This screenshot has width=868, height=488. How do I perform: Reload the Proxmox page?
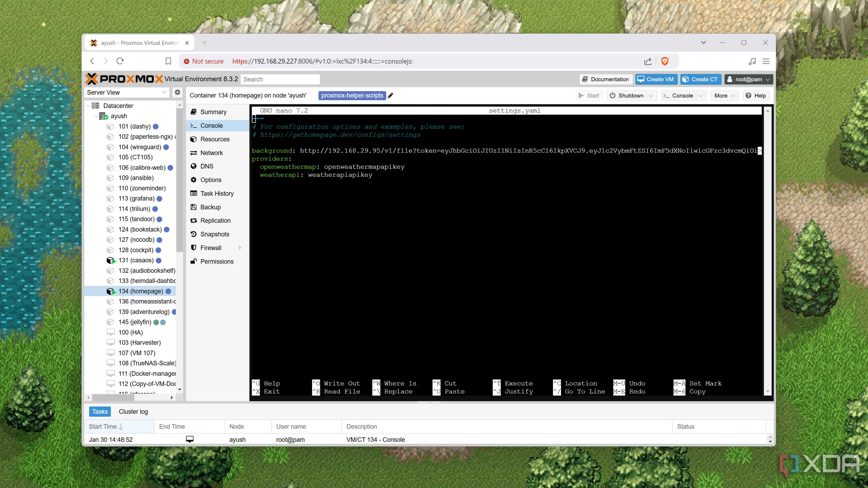point(120,61)
